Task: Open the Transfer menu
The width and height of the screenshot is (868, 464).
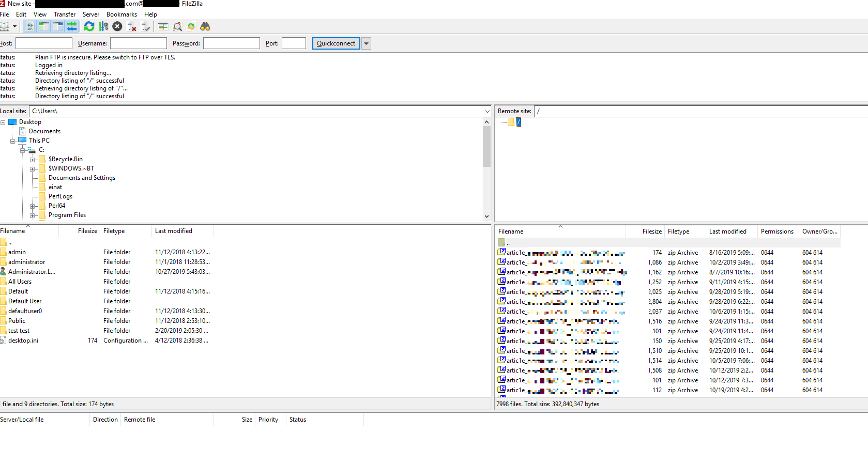Action: click(x=65, y=14)
